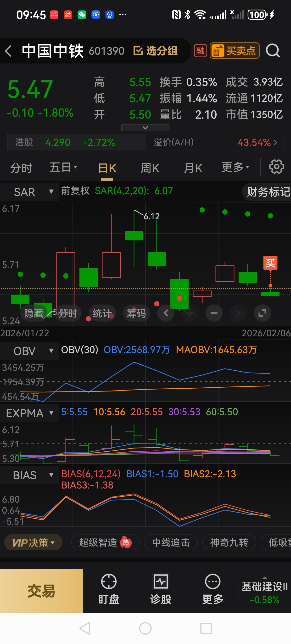291x644 pixels.
Task: Tap start date 2026/01/22 label
Action: coord(25,333)
